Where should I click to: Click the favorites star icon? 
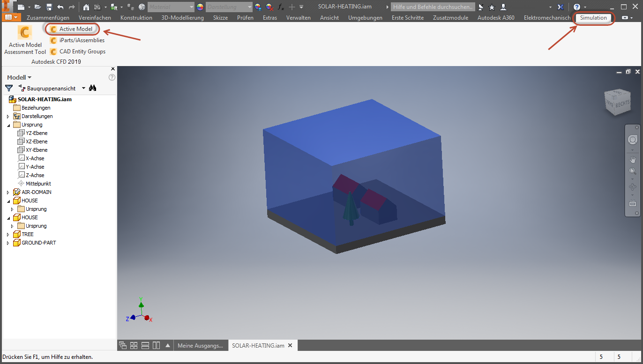point(492,7)
